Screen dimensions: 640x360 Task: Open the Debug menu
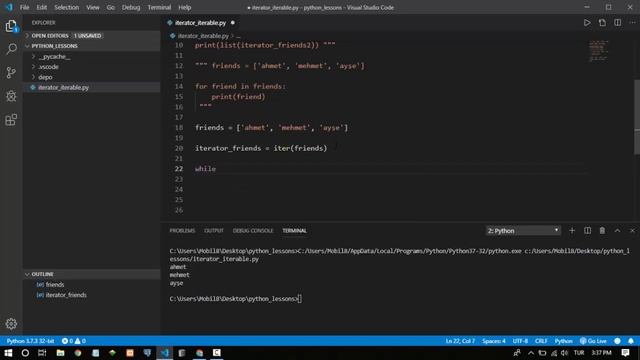pyautogui.click(x=131, y=7)
